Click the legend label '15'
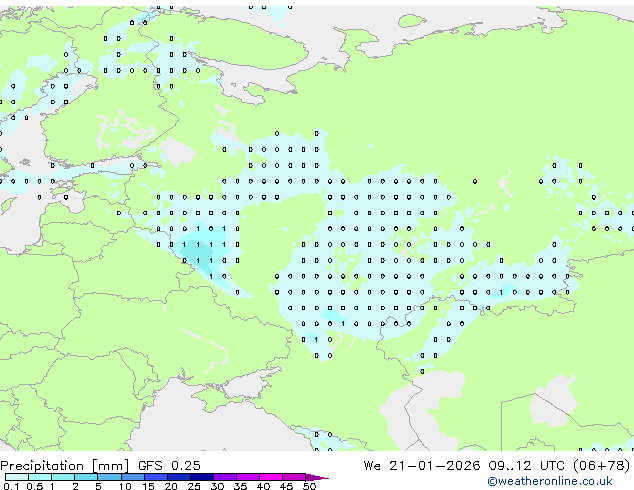634x490 pixels. click(148, 486)
